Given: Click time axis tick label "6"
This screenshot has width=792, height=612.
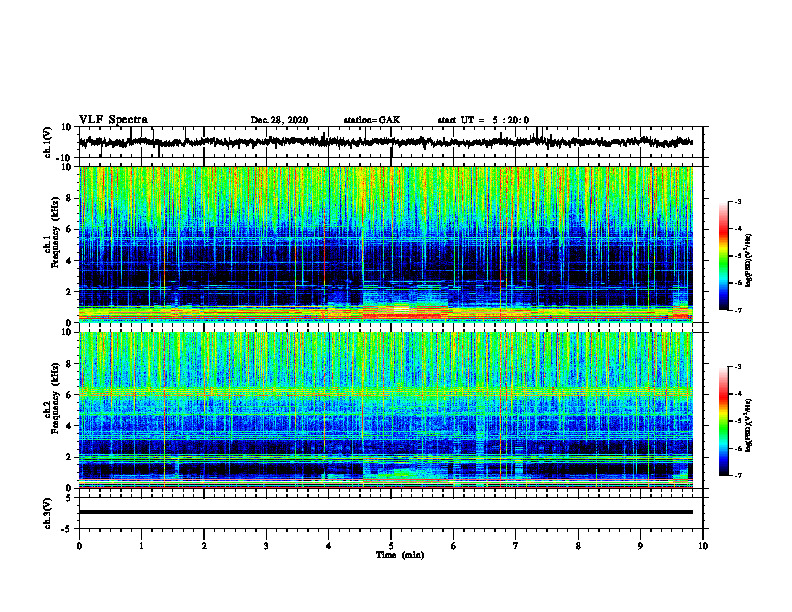Looking at the screenshot, I should tap(454, 546).
